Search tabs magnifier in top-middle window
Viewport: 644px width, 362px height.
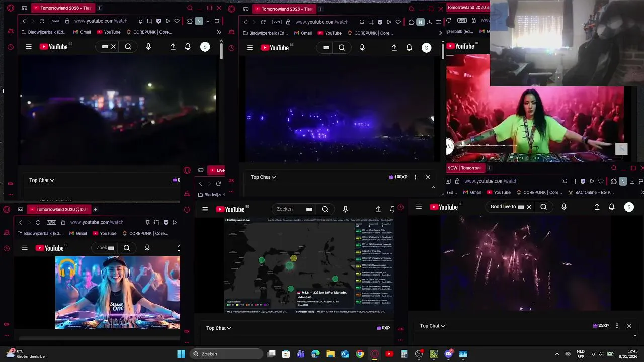pos(411,9)
